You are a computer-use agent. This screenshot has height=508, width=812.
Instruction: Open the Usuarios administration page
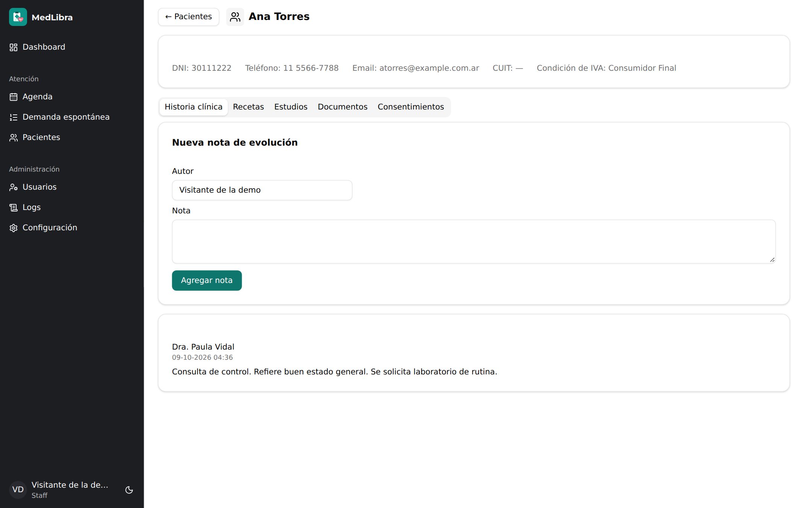(x=71, y=187)
